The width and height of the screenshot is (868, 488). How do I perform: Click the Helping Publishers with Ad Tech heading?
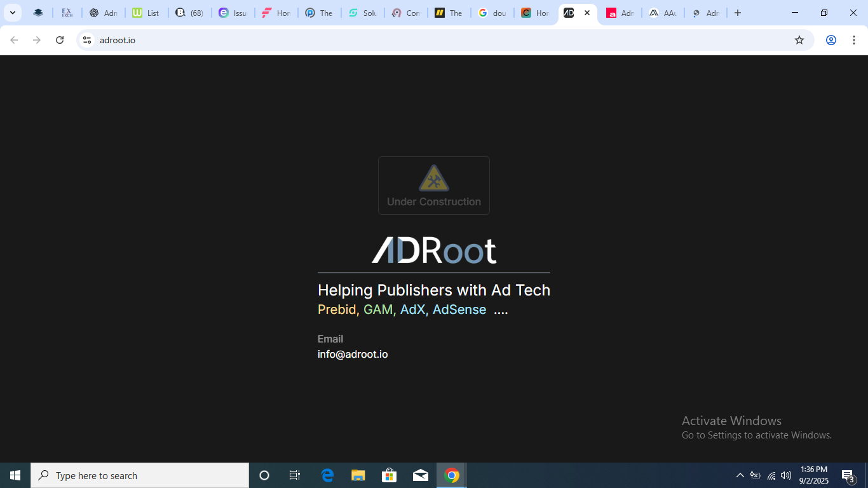click(434, 290)
